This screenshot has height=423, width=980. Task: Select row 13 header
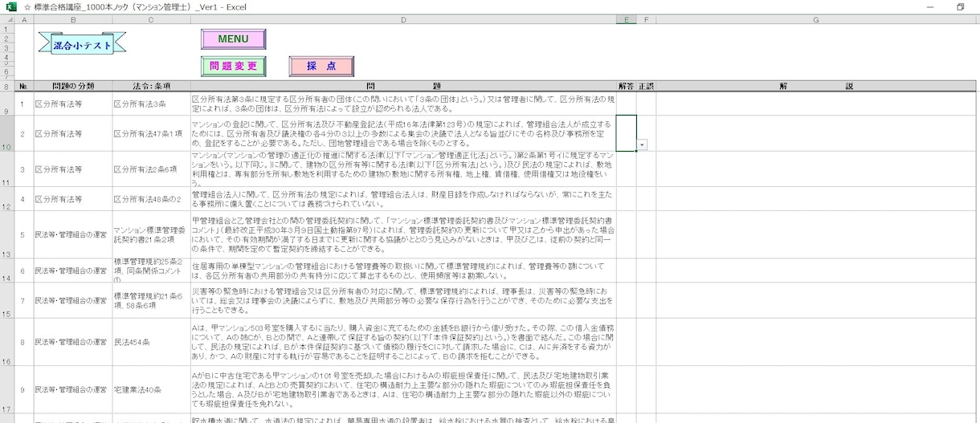click(7, 234)
